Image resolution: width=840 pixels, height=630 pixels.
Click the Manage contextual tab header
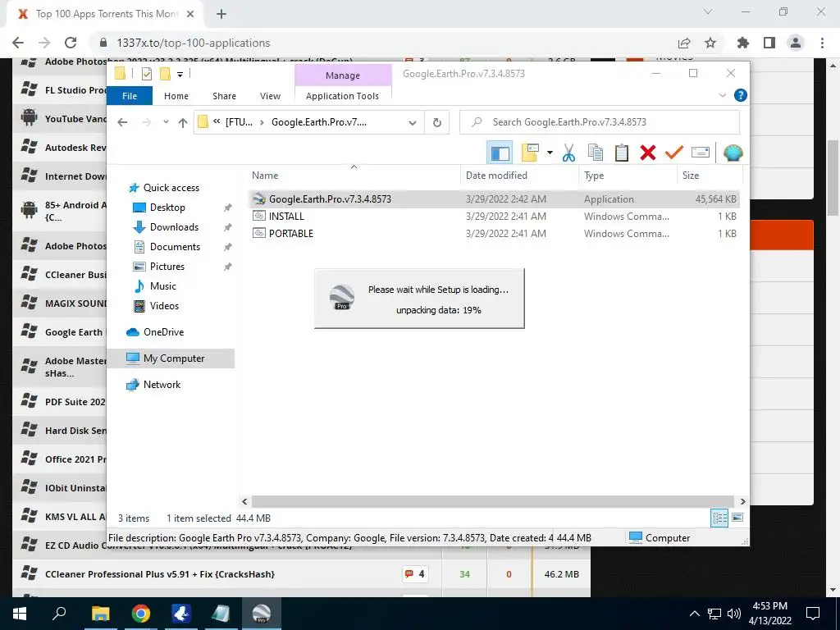[343, 75]
